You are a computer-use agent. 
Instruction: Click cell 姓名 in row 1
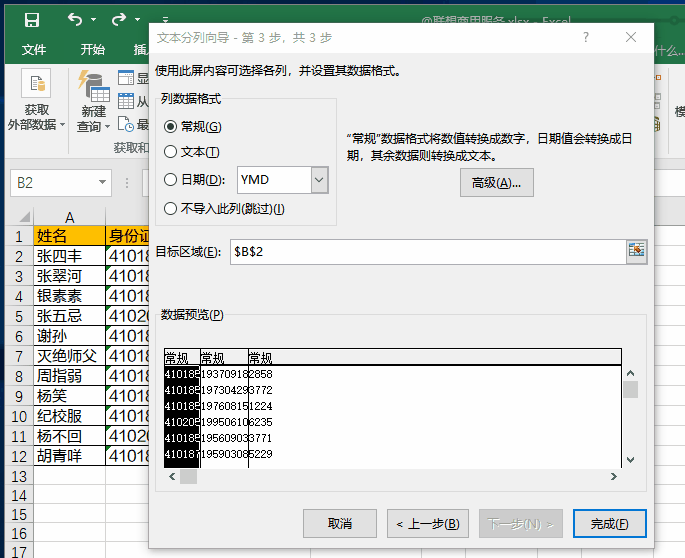69,236
